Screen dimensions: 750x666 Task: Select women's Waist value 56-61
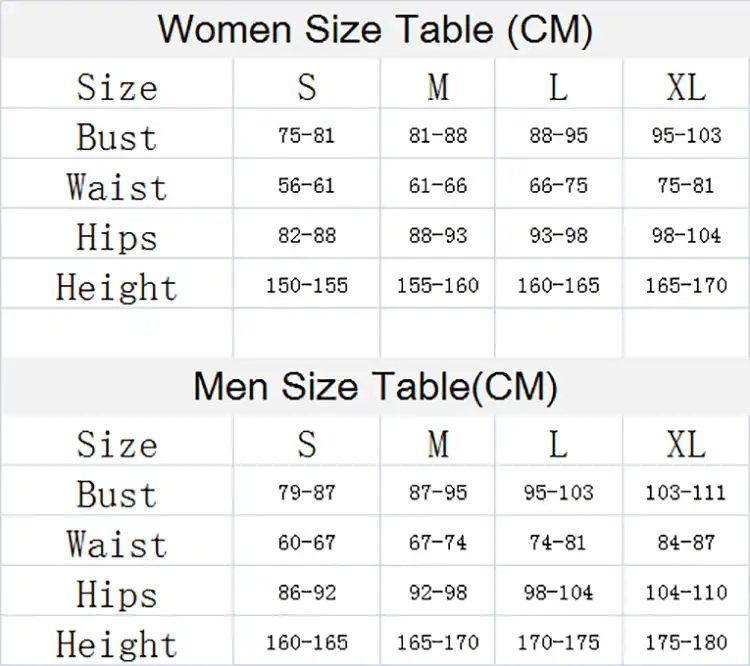(306, 186)
